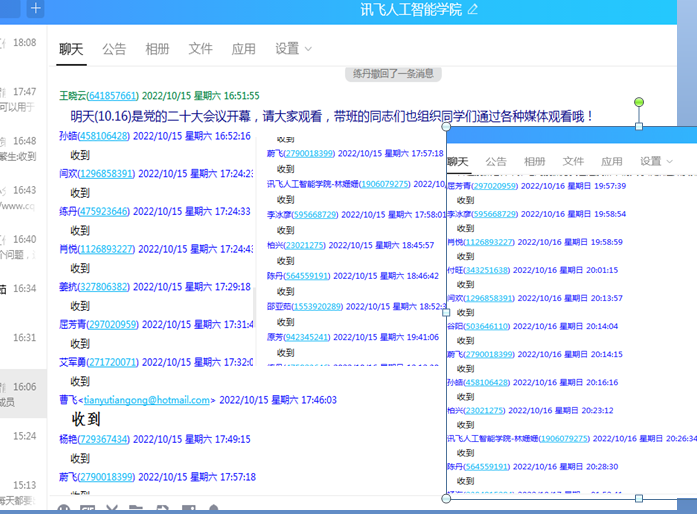Click the 讯飞人工智能学院 group title
Viewport: 697px width, 514px height.
(411, 9)
